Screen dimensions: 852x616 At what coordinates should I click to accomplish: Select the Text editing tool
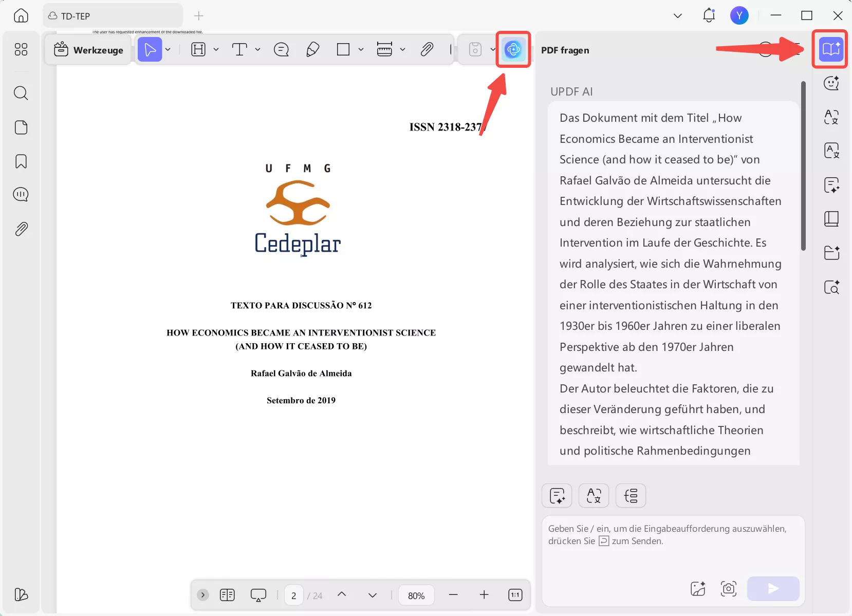[239, 49]
